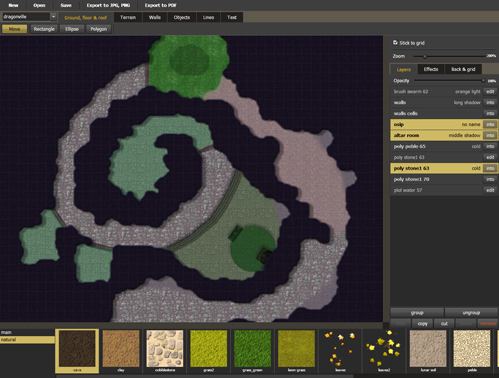Select the main texture category

tap(27, 332)
